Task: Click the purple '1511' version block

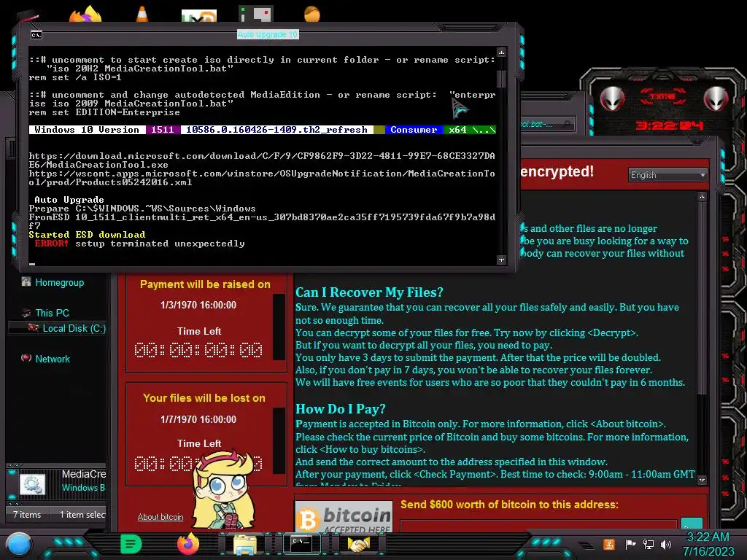Action: [x=163, y=130]
